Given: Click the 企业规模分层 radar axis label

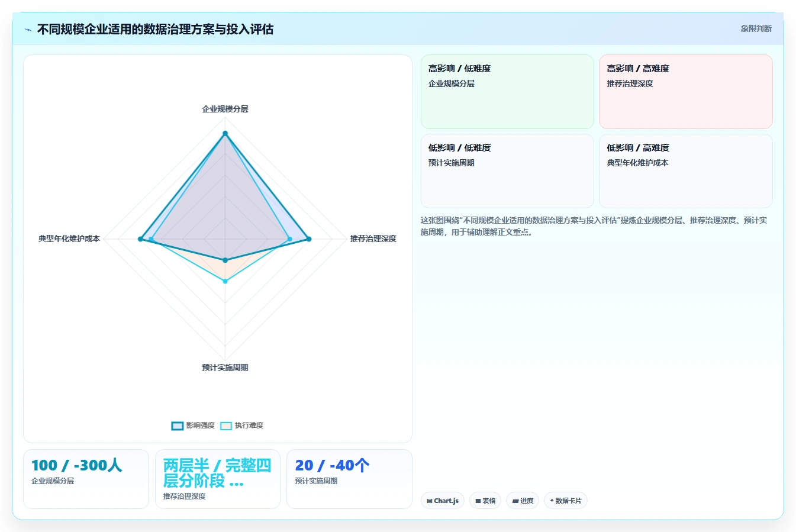Looking at the screenshot, I should coord(225,109).
